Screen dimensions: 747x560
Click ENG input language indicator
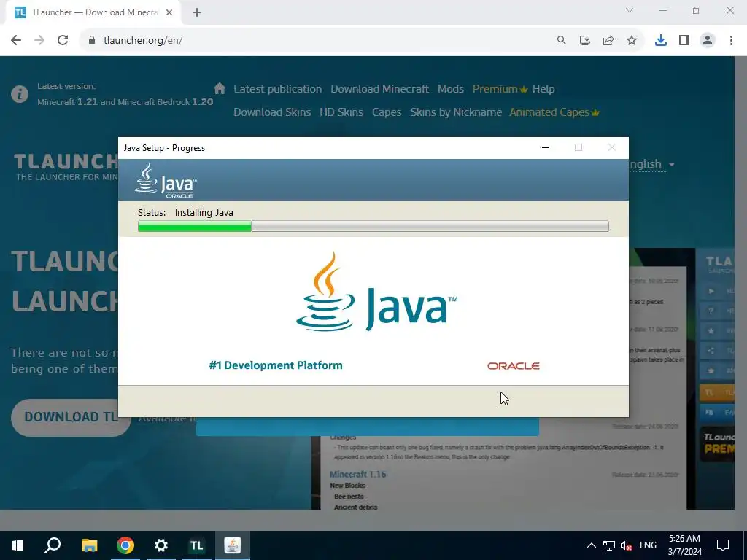pyautogui.click(x=648, y=545)
